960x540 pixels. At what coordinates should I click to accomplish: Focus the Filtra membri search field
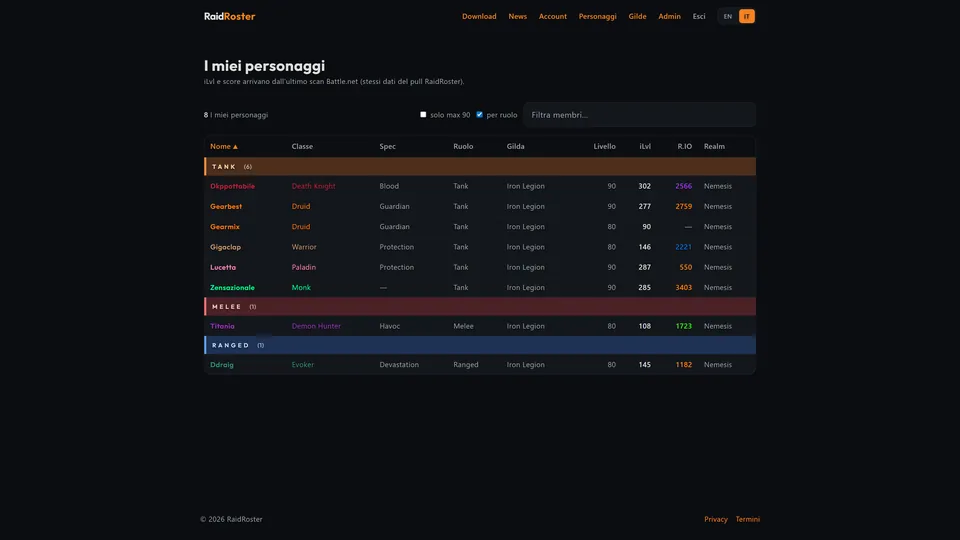click(639, 114)
